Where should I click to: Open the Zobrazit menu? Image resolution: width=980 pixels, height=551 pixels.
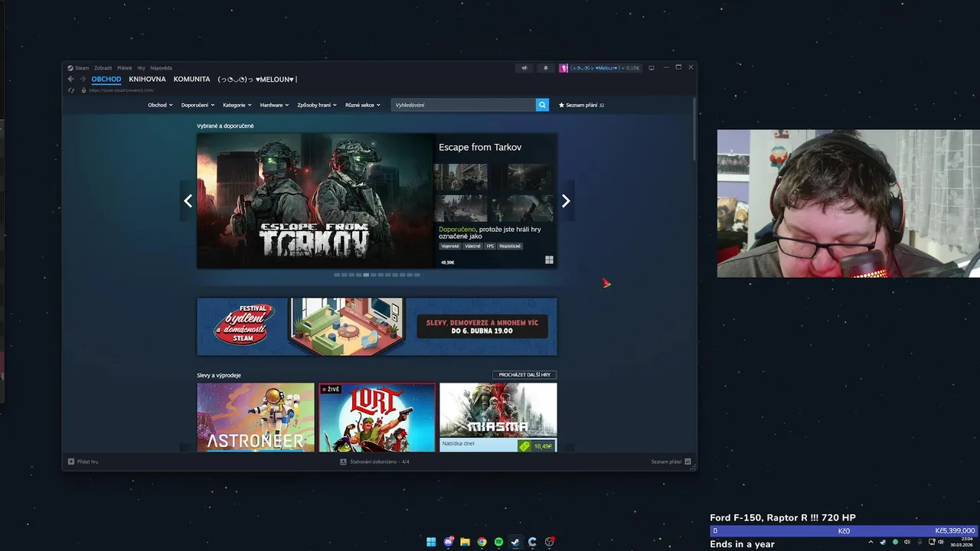103,68
